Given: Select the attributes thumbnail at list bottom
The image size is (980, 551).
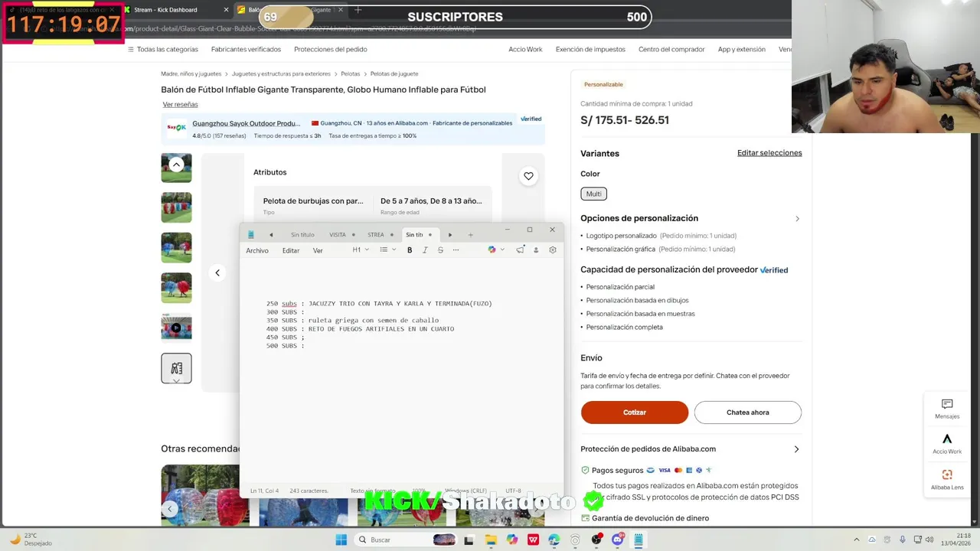Looking at the screenshot, I should (176, 368).
